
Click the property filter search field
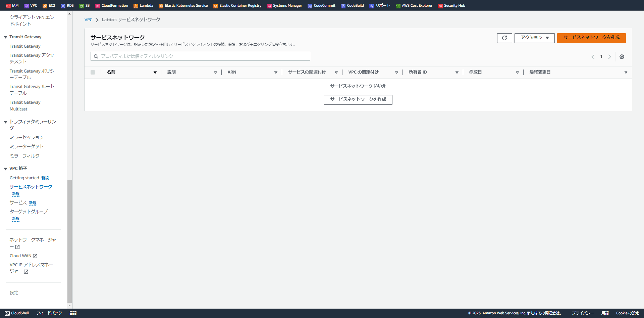click(200, 56)
